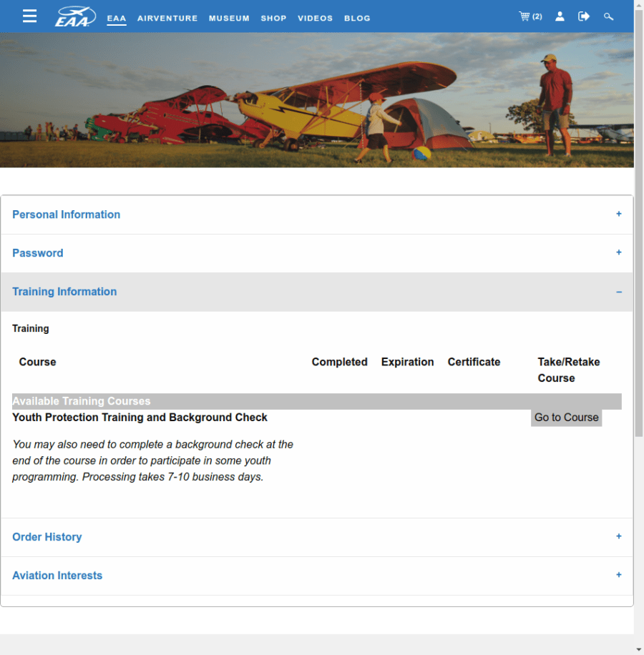Click the log out arrow icon
Viewport: 644px width, 655px height.
pos(584,16)
